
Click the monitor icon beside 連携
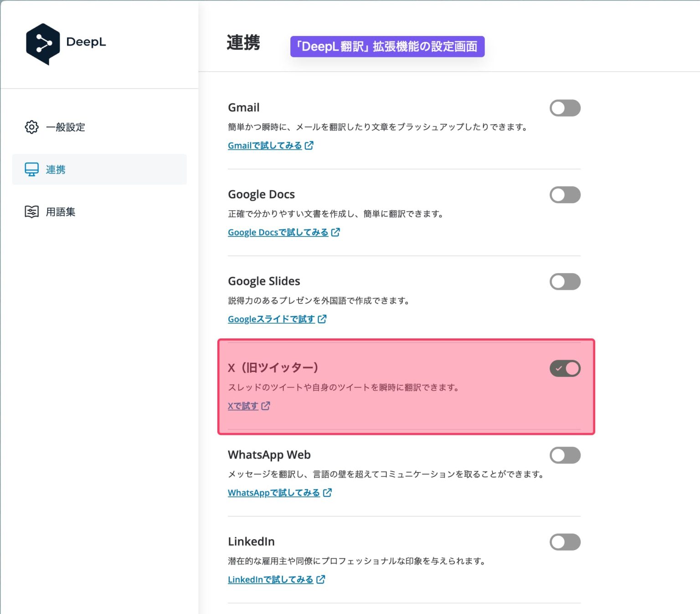[x=31, y=169]
